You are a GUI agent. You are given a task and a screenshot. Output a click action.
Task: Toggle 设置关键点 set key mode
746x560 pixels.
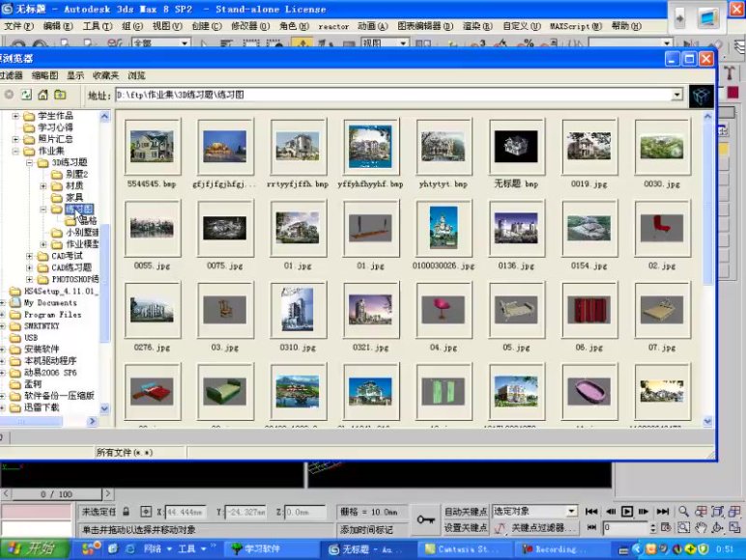tap(466, 528)
